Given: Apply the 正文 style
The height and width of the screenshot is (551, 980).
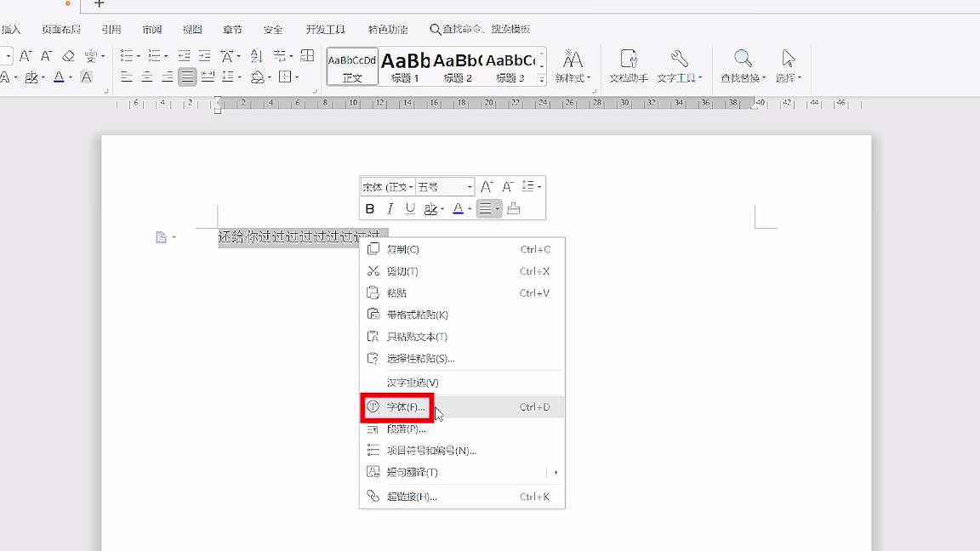Looking at the screenshot, I should pyautogui.click(x=352, y=66).
